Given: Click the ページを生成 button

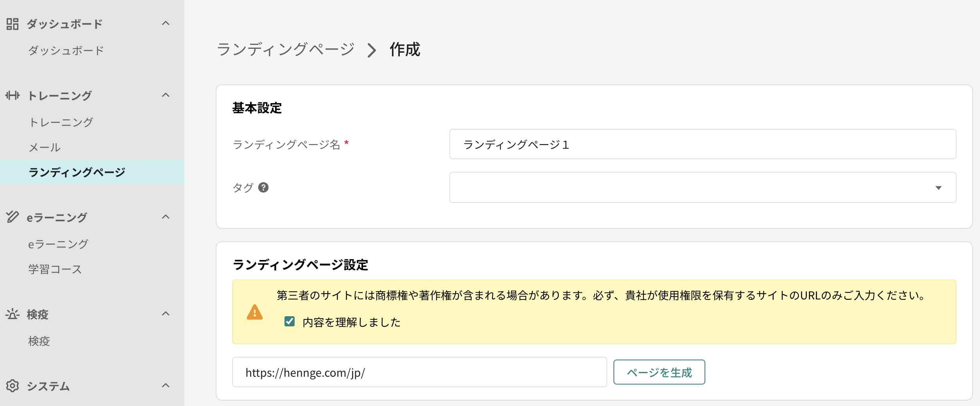Looking at the screenshot, I should pyautogui.click(x=659, y=372).
